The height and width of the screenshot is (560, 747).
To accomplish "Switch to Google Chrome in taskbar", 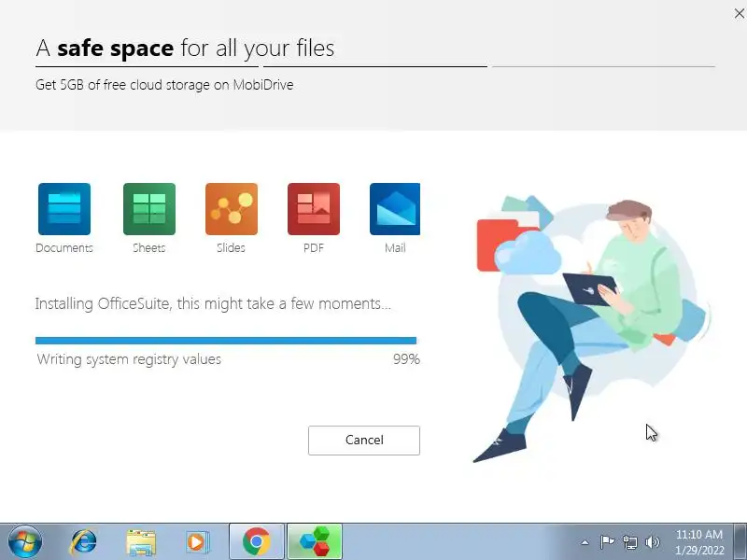I will click(256, 542).
